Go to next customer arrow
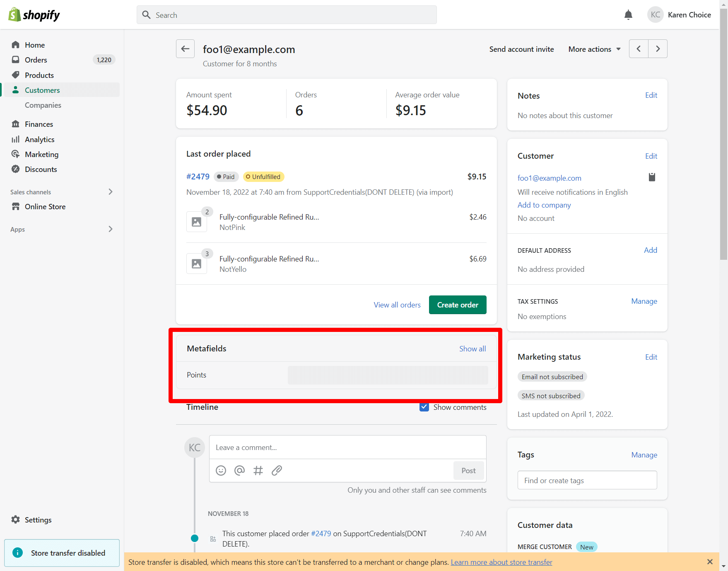This screenshot has width=728, height=571. [658, 49]
